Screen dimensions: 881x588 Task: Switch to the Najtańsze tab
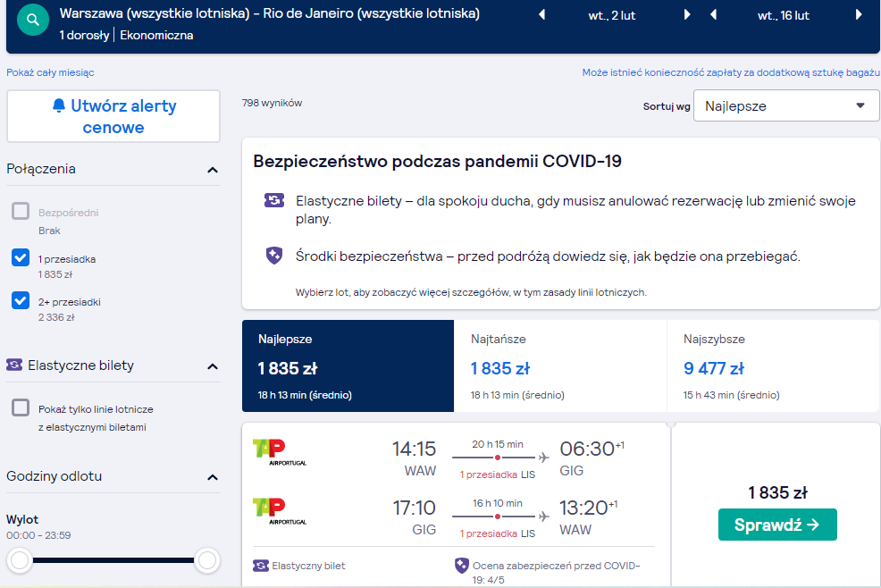560,366
